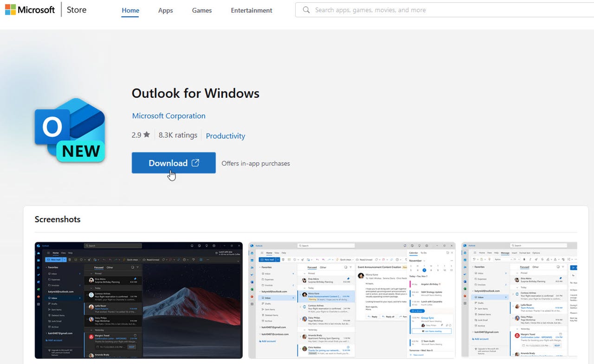This screenshot has height=364, width=594.
Task: Open the Microsoft Corporation publisher link
Action: coord(169,116)
